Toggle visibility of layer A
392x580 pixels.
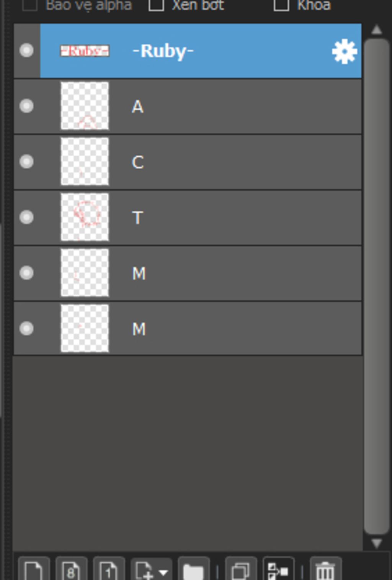pos(26,106)
